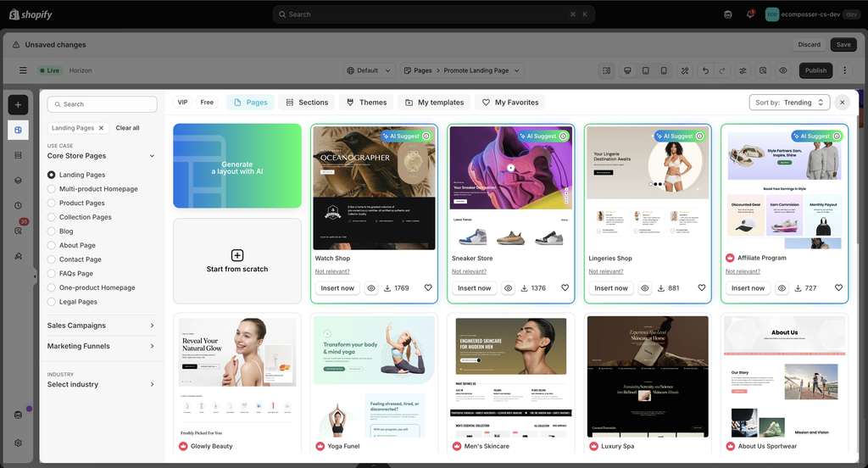This screenshot has height=468, width=868.
Task: Switch to the Pages tab
Action: pyautogui.click(x=250, y=103)
